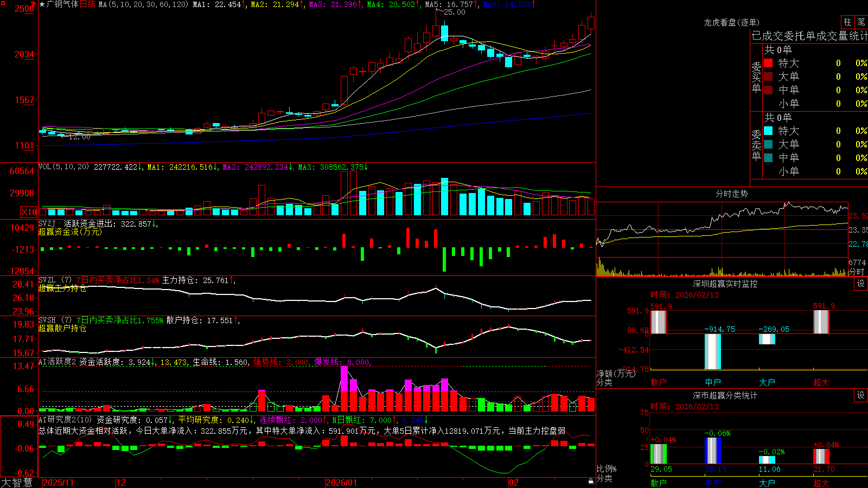This screenshot has height=488, width=868.
Task: Click the 大智慧 logo label
Action: [x=17, y=483]
